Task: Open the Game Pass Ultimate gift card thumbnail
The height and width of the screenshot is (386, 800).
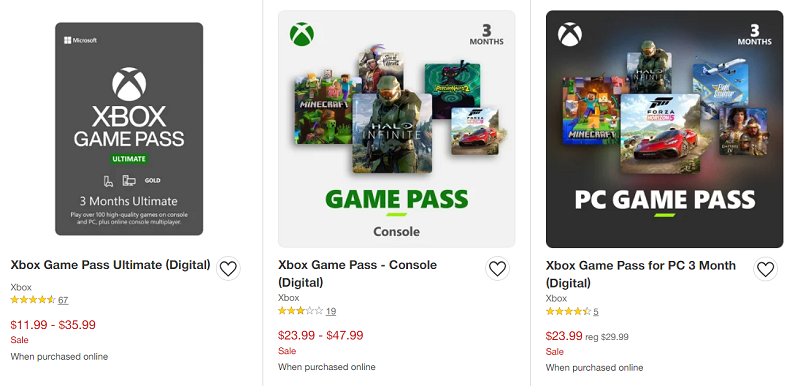Action: 129,129
